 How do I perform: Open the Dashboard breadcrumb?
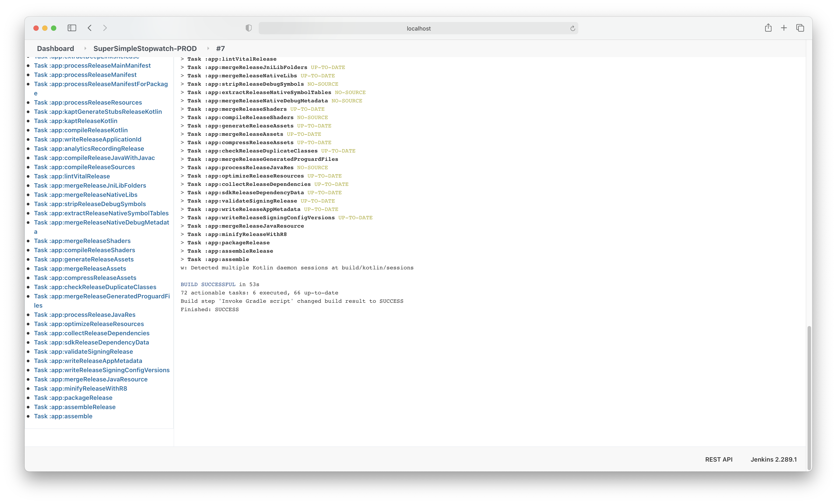click(x=55, y=49)
